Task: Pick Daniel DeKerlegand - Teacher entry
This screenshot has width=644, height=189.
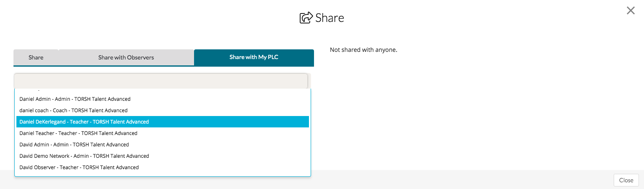Action: click(x=84, y=122)
